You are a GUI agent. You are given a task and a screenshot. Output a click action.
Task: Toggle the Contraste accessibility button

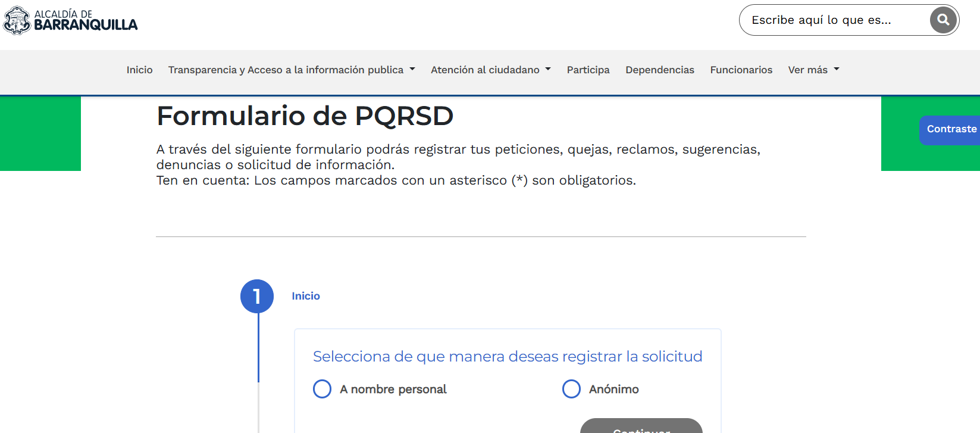pyautogui.click(x=950, y=130)
